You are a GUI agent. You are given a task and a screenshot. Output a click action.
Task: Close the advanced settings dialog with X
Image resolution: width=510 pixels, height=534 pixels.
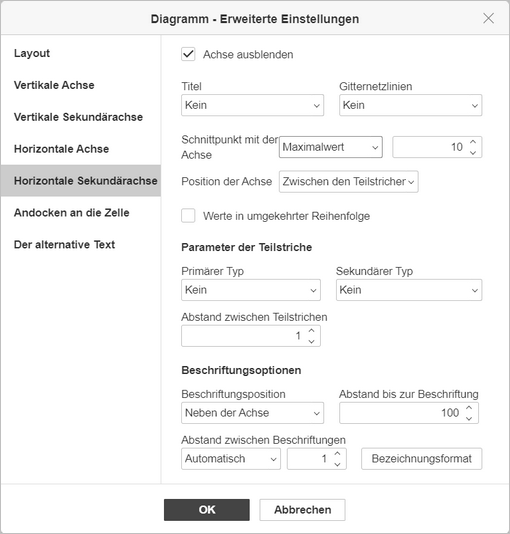tap(488, 18)
